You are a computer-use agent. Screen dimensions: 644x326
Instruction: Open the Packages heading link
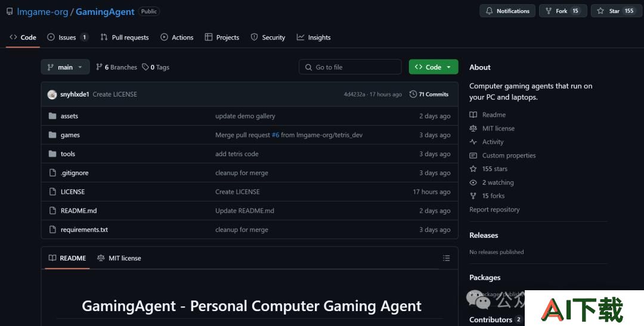click(485, 278)
